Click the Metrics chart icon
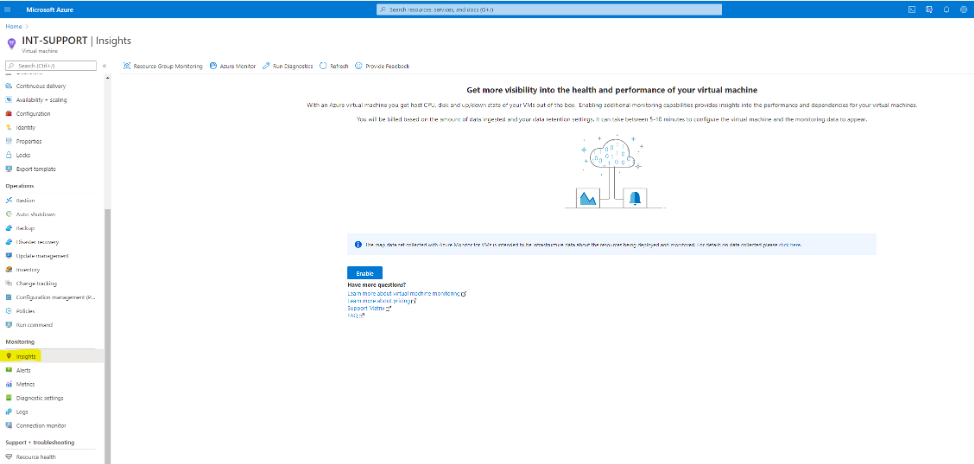Viewport: 974px width, 464px height. (x=9, y=384)
